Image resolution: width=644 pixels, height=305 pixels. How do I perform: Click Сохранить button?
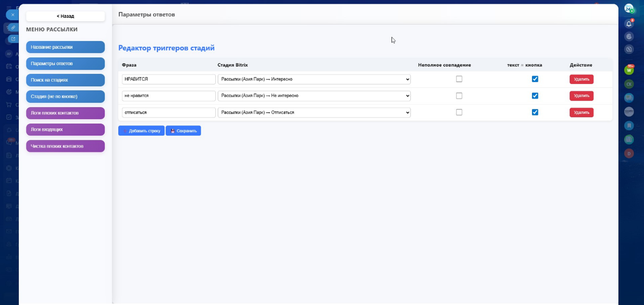pos(183,131)
